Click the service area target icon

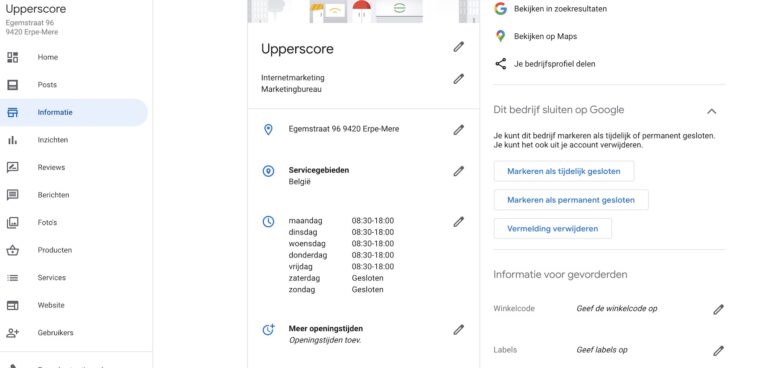(268, 171)
